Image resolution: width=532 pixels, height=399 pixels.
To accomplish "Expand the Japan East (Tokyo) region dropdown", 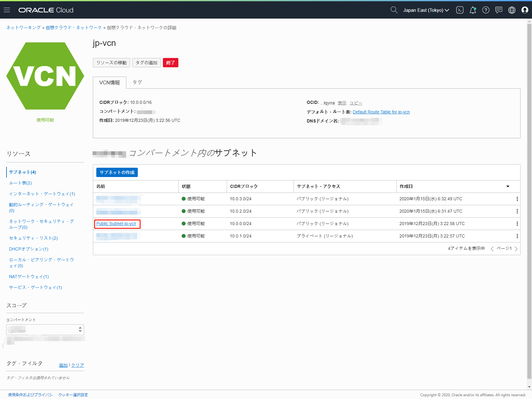I will (426, 10).
